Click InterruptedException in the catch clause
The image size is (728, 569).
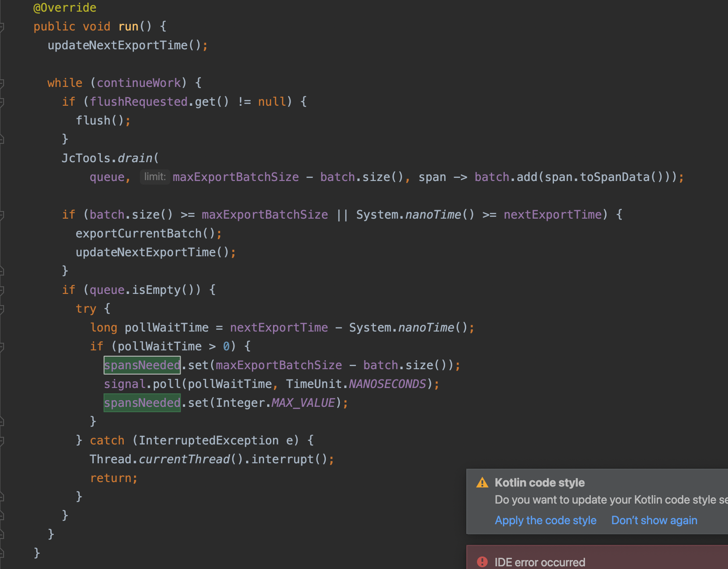208,440
